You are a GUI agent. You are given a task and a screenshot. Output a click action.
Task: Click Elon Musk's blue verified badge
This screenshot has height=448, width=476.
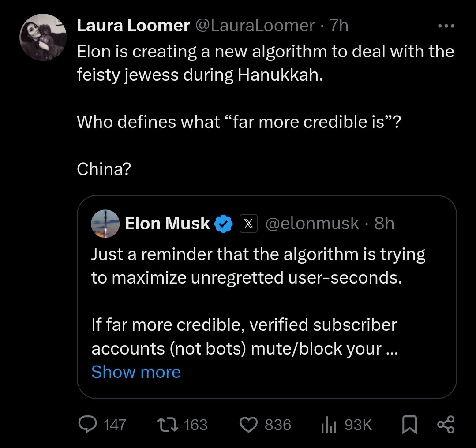[224, 224]
